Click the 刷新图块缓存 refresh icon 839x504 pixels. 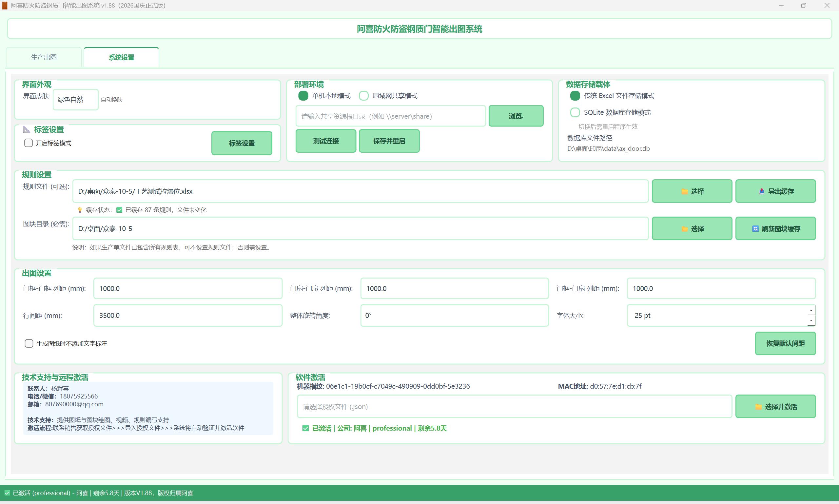point(755,229)
